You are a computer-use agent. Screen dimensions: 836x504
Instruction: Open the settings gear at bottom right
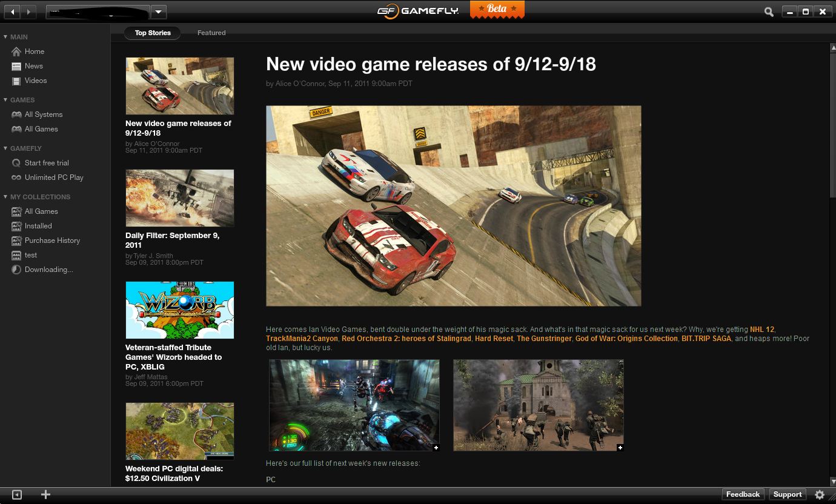pos(820,494)
